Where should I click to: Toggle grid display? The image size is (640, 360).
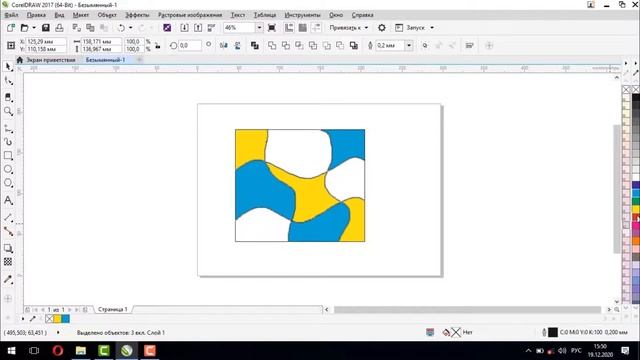click(x=303, y=28)
